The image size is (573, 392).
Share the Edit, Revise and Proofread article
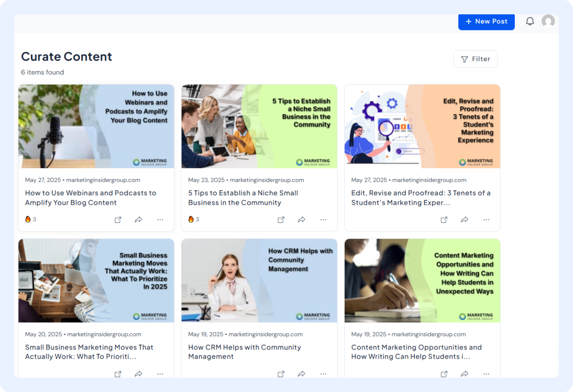click(465, 220)
